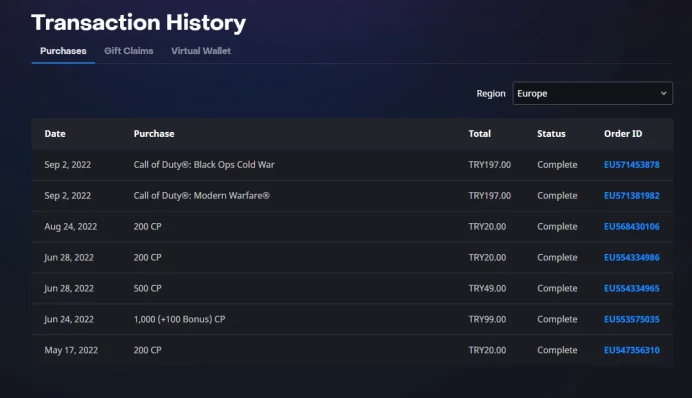Screen dimensions: 692x398
Task: Open order EU547356310
Action: point(632,350)
